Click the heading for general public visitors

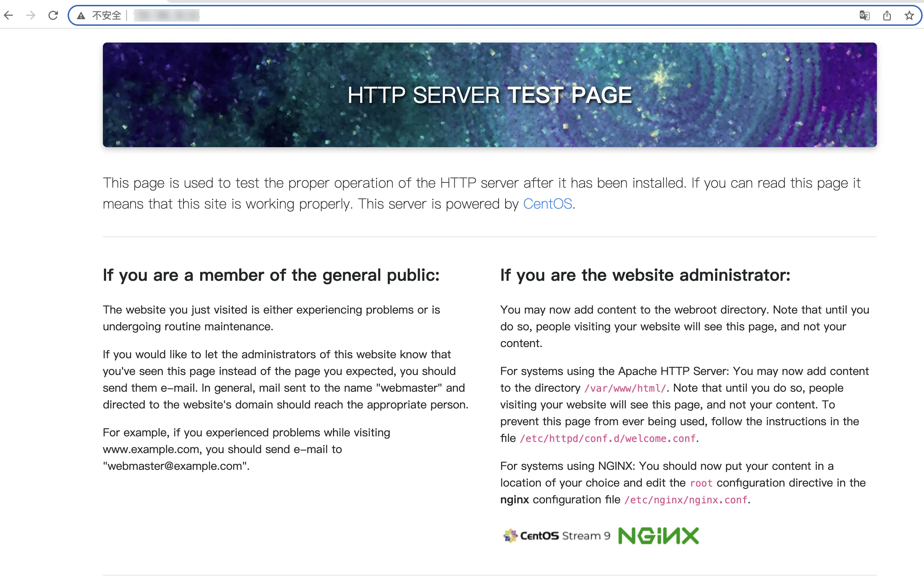point(271,275)
